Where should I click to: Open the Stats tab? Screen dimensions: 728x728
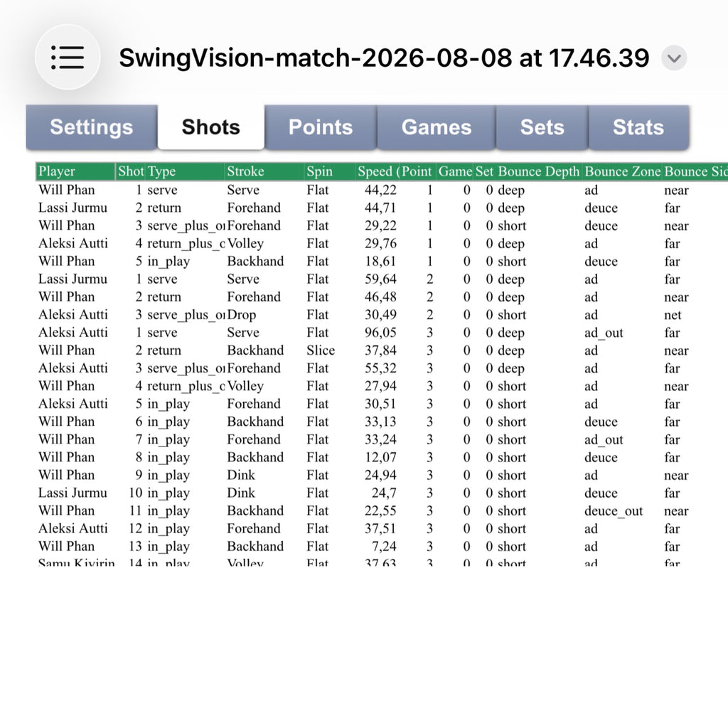(x=638, y=127)
